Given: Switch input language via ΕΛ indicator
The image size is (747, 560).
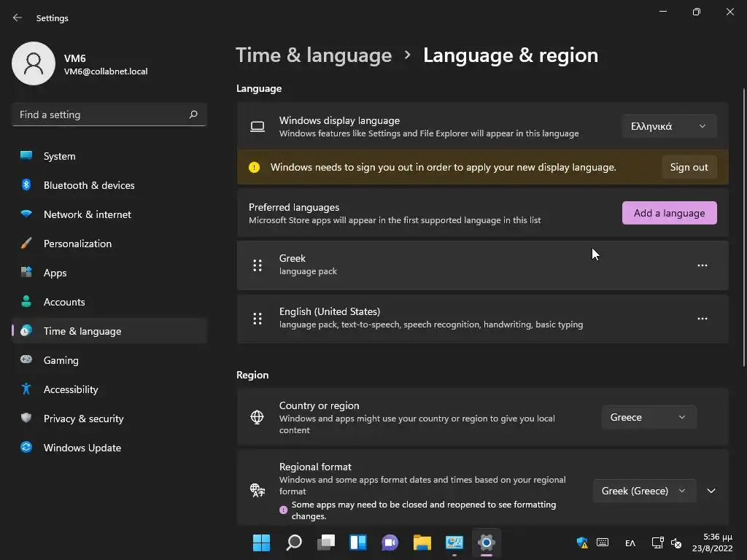Looking at the screenshot, I should [630, 542].
